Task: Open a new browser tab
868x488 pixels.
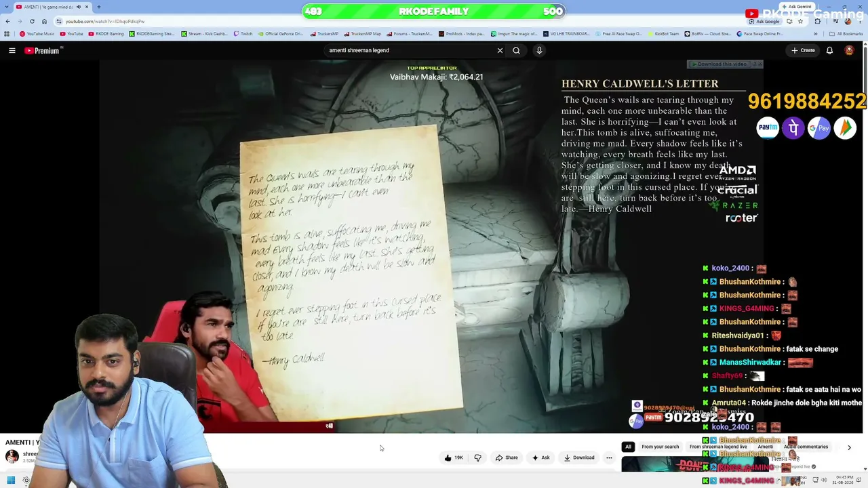Action: pyautogui.click(x=98, y=7)
